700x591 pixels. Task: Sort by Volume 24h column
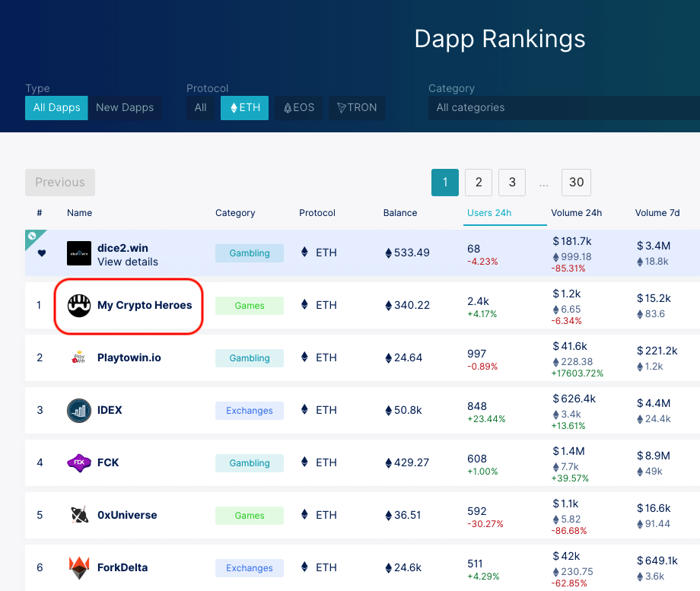[576, 213]
